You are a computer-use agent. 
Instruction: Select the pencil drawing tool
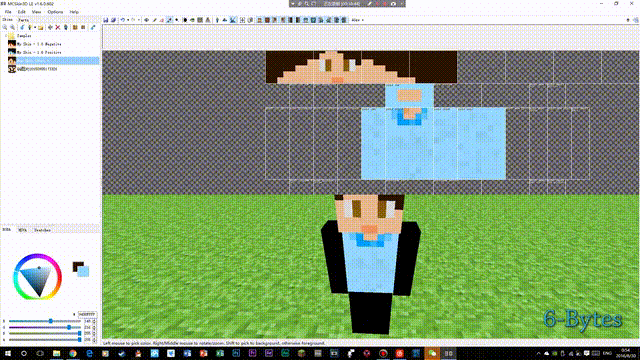pyautogui.click(x=154, y=20)
